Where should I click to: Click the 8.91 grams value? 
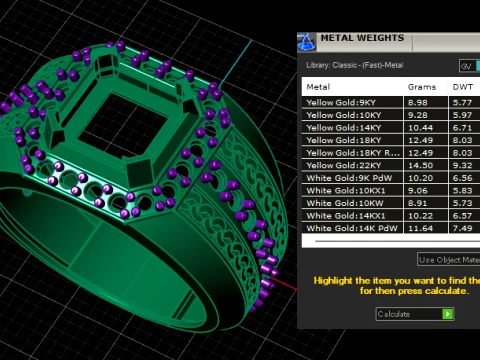coord(418,203)
